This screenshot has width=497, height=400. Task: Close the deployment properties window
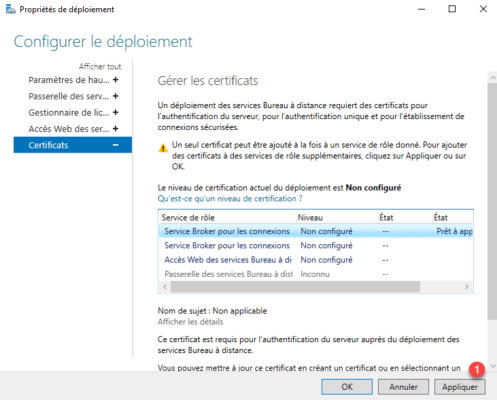(483, 9)
